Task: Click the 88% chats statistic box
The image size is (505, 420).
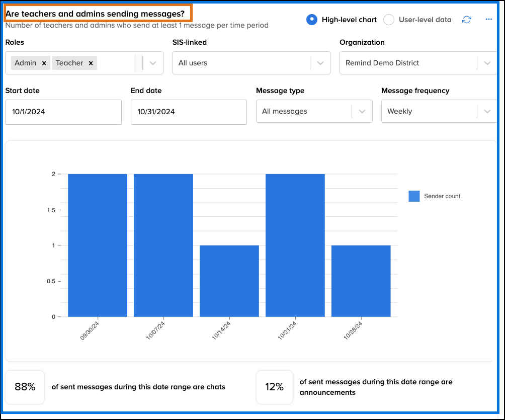Action: coord(25,387)
